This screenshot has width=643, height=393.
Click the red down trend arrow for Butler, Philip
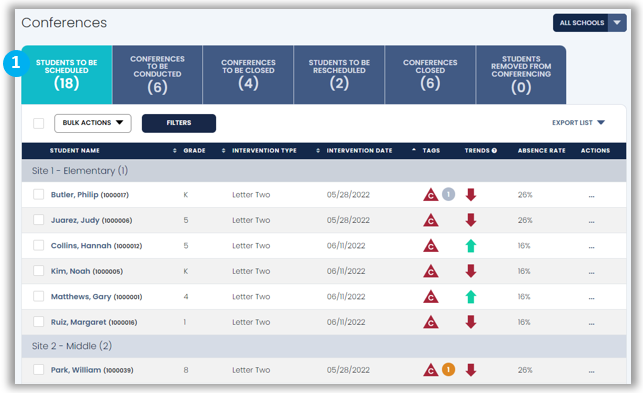(471, 194)
